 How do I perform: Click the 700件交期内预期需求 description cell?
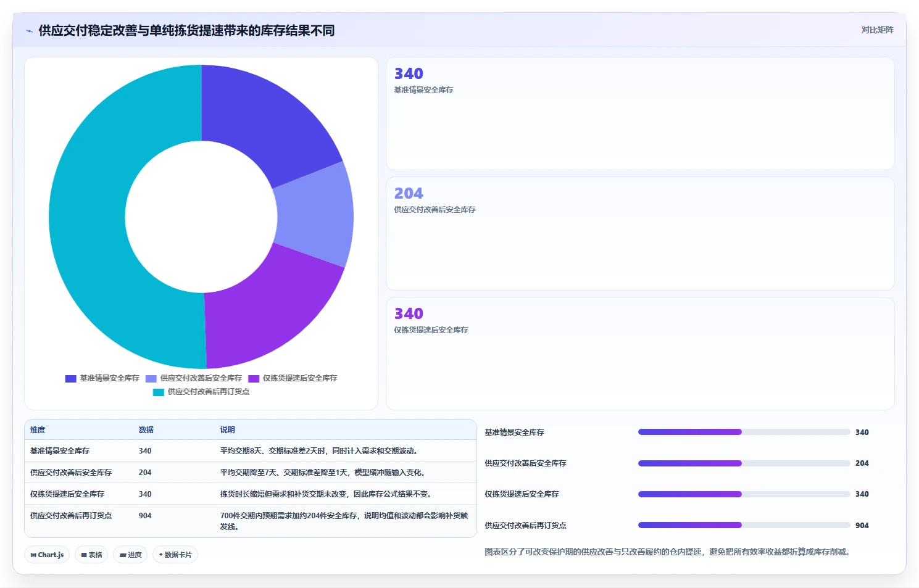[x=344, y=521]
